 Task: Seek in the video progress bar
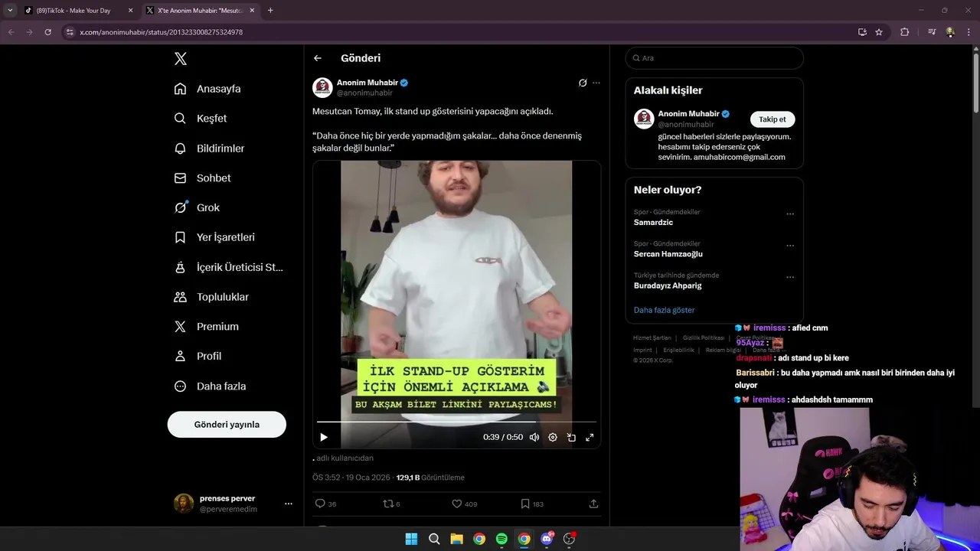click(x=456, y=422)
